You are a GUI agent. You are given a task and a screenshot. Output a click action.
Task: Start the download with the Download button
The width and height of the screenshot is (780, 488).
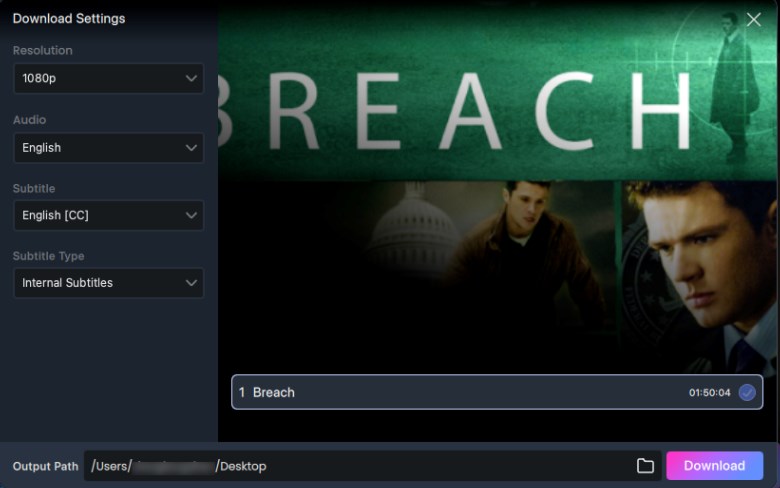714,466
